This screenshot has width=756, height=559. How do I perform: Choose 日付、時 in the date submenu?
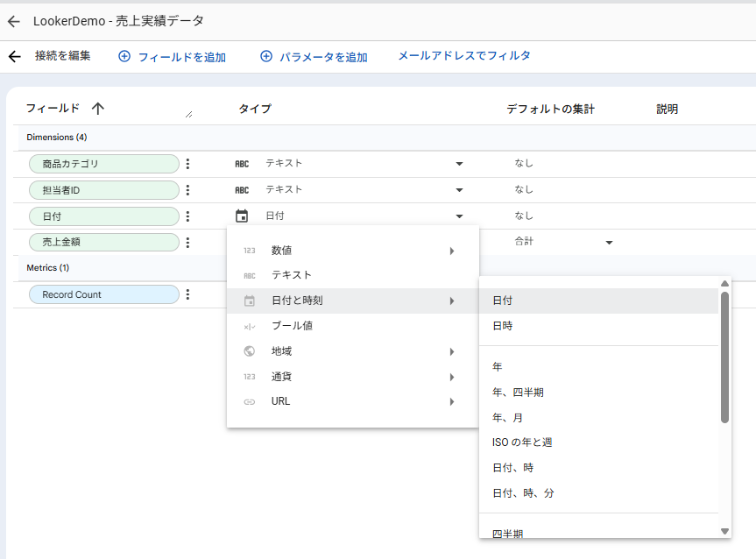pyautogui.click(x=599, y=468)
